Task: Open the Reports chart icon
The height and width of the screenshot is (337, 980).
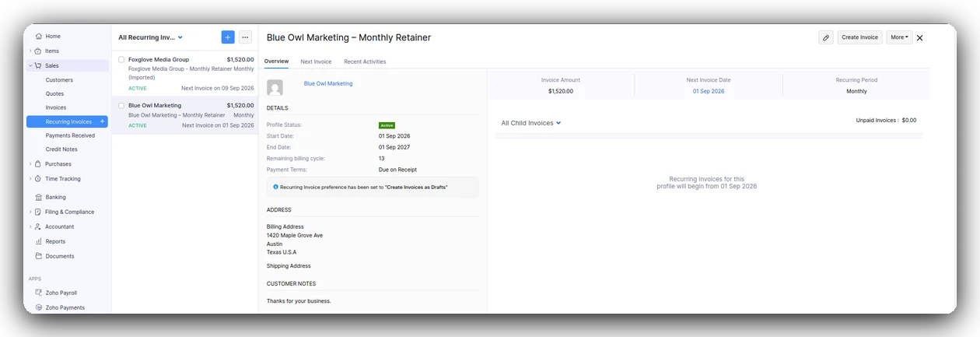Action: (38, 241)
